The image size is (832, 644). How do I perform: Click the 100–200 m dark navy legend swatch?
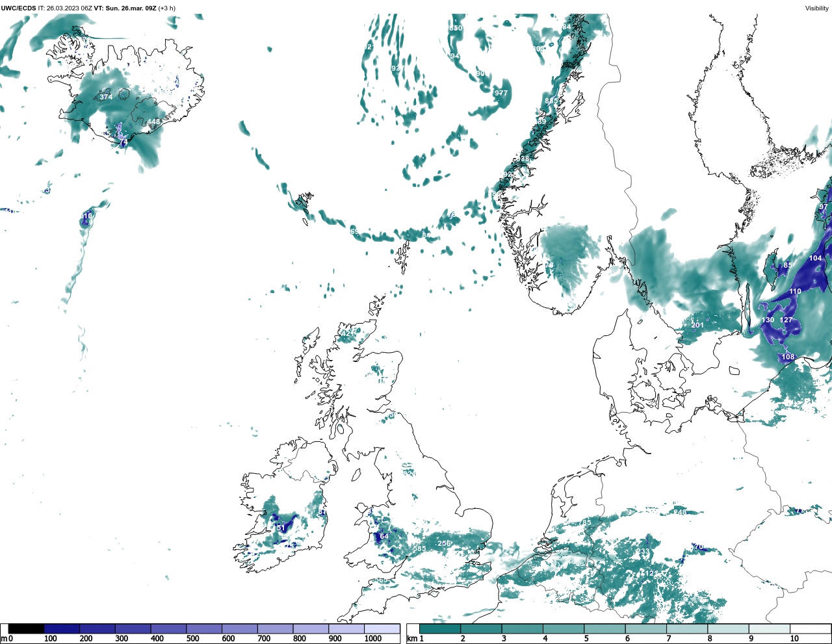[62, 628]
